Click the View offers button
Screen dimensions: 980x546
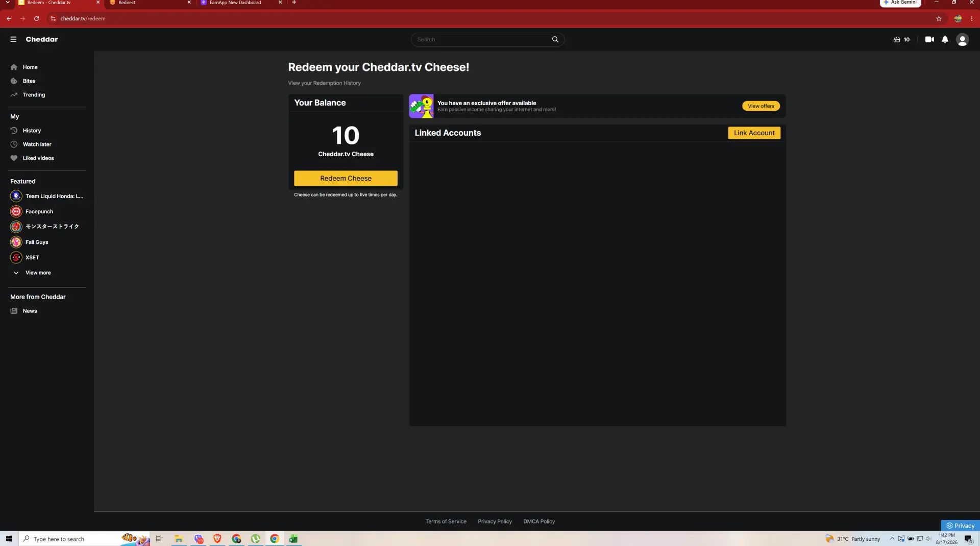pyautogui.click(x=761, y=106)
